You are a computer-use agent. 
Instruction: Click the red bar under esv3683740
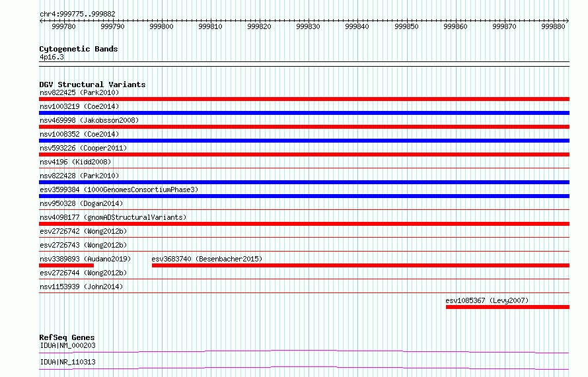point(361,265)
